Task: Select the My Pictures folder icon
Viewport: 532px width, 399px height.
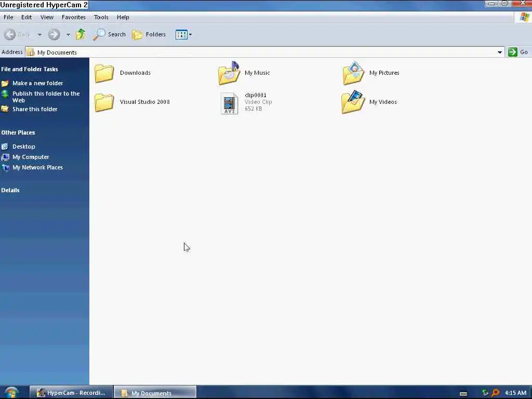Action: (x=353, y=73)
